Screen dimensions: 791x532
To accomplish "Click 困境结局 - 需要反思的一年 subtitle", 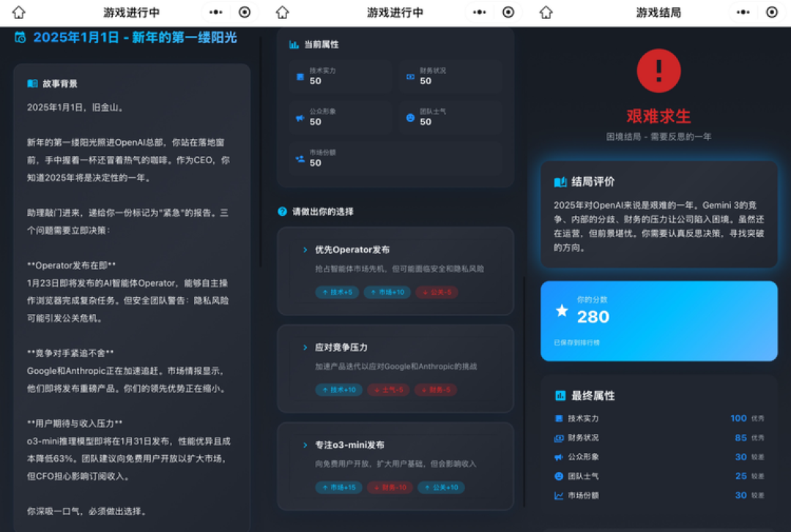I will [x=658, y=137].
